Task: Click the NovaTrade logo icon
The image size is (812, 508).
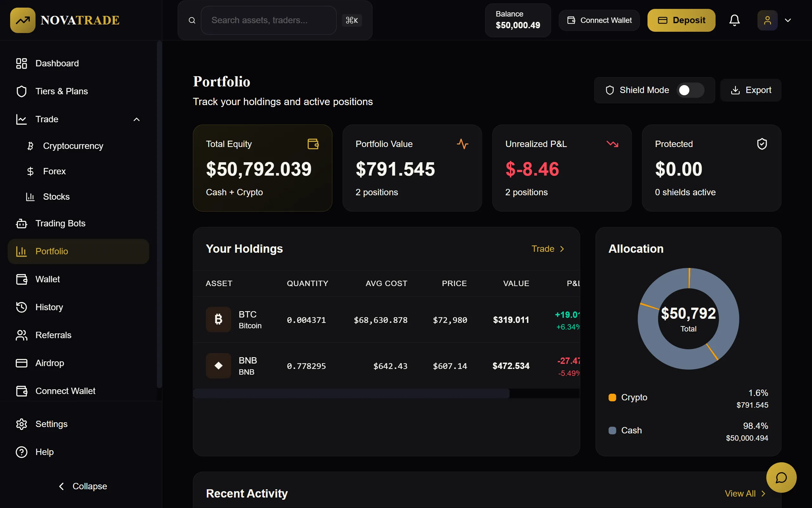Action: click(23, 20)
